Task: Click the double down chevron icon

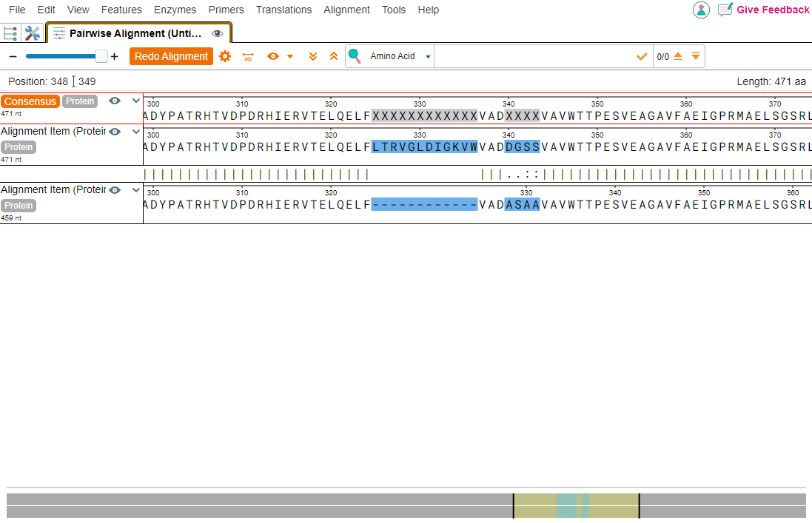Action: pyautogui.click(x=313, y=56)
